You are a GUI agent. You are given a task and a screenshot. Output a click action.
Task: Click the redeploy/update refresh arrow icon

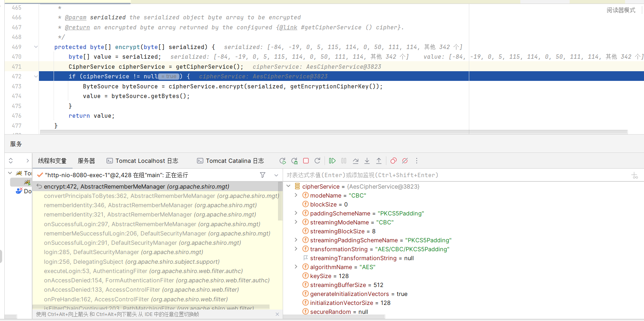pyautogui.click(x=317, y=161)
